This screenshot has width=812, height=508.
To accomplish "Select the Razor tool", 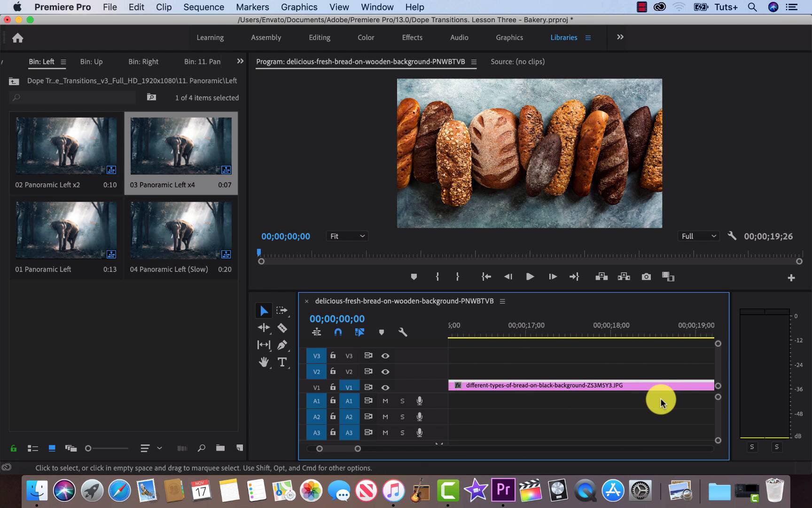I will [282, 328].
